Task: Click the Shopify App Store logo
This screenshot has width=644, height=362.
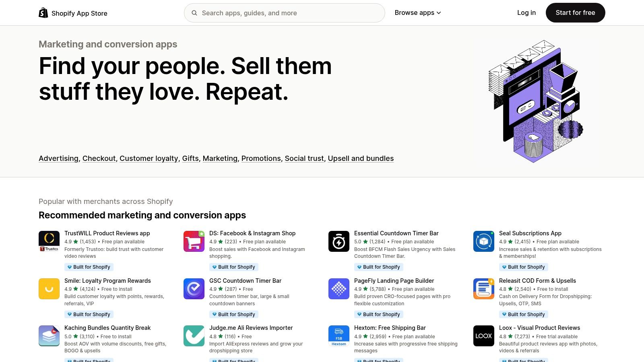Action: (73, 12)
